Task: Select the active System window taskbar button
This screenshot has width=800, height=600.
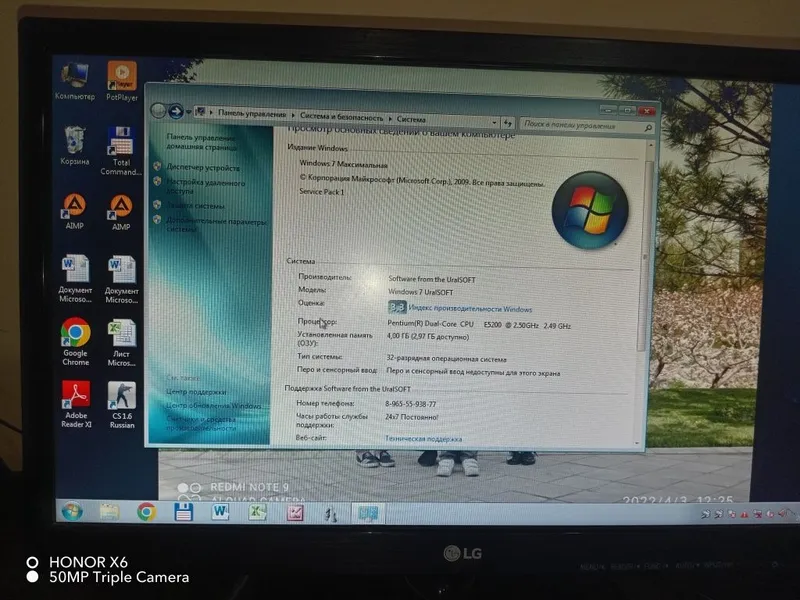Action: coord(368,513)
